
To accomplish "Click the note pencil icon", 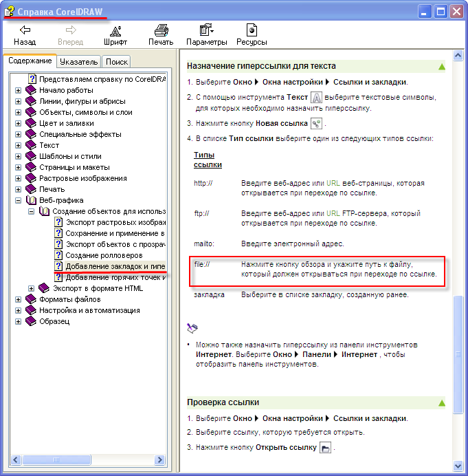I will (x=192, y=328).
